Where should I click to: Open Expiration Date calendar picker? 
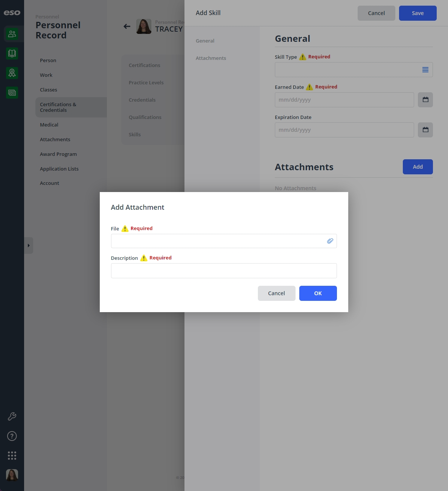pos(425,130)
